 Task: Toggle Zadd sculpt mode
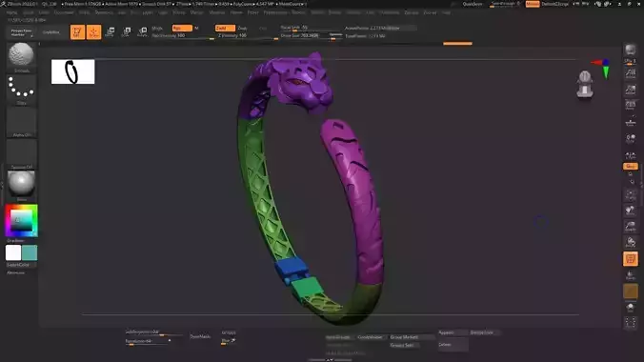(225, 28)
